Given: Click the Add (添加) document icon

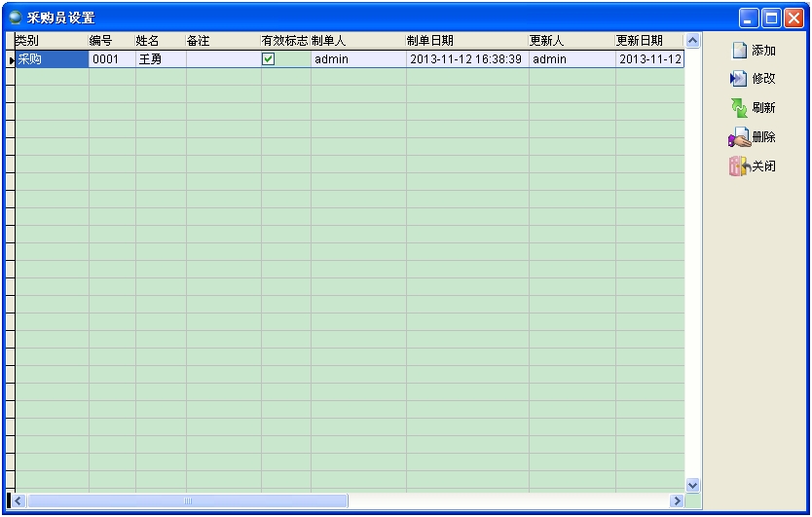Looking at the screenshot, I should [740, 51].
